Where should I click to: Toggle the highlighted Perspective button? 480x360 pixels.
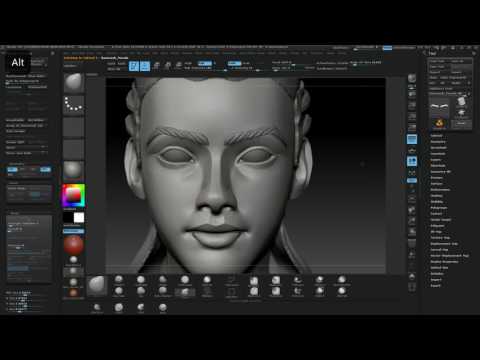tap(412, 139)
